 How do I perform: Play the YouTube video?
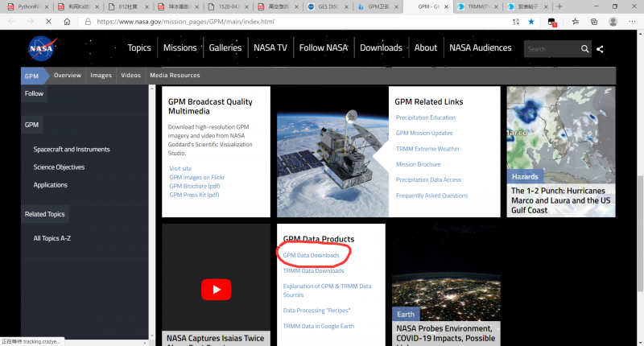216,289
